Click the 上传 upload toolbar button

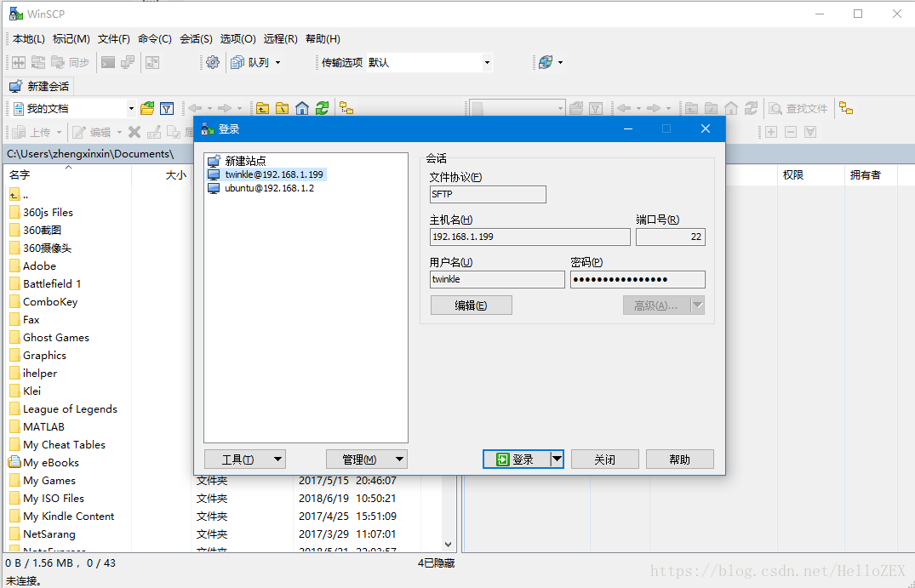(32, 133)
